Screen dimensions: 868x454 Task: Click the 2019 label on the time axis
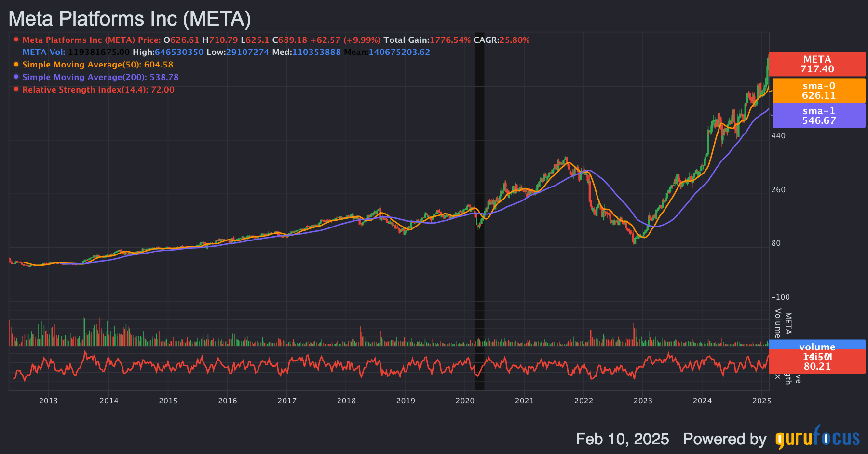406,401
